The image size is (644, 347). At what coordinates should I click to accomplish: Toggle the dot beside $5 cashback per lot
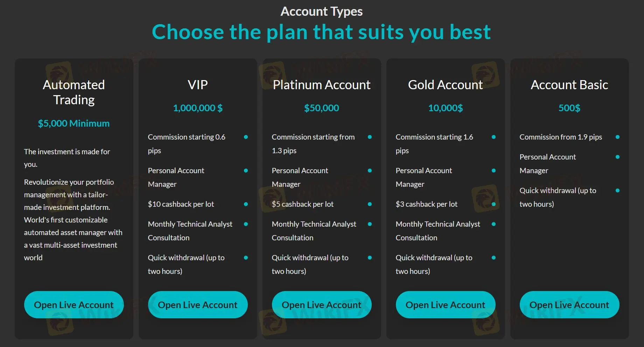pyautogui.click(x=370, y=204)
